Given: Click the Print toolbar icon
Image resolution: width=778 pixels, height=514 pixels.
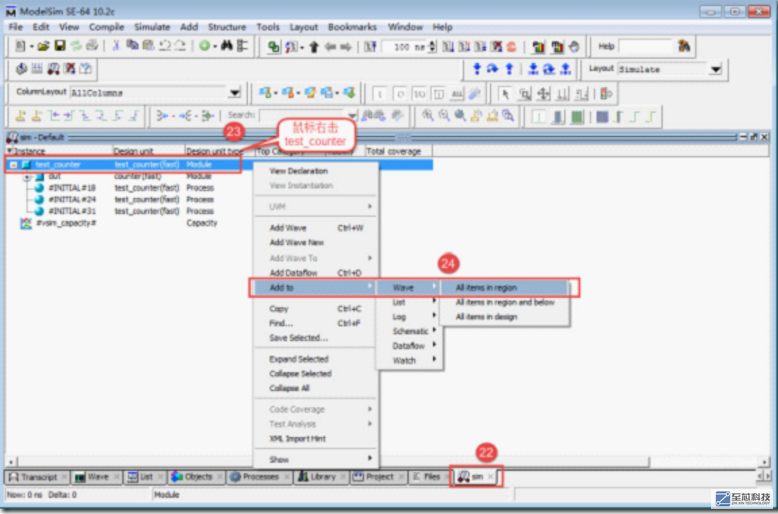Looking at the screenshot, I should (x=92, y=46).
